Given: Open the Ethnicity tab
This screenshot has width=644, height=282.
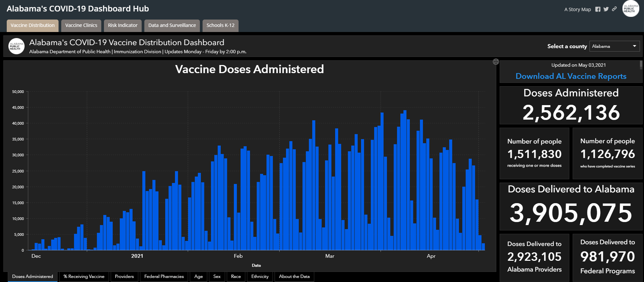Looking at the screenshot, I should tap(260, 277).
